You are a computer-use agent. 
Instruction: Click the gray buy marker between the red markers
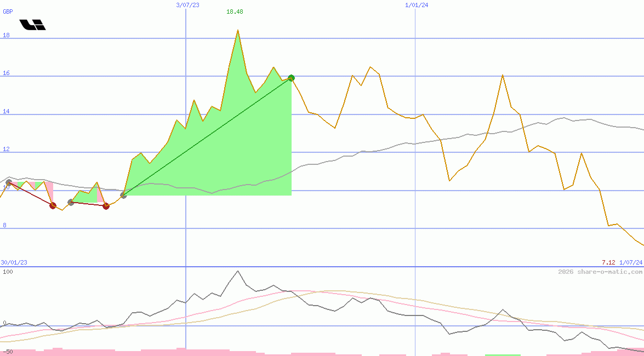coord(71,203)
